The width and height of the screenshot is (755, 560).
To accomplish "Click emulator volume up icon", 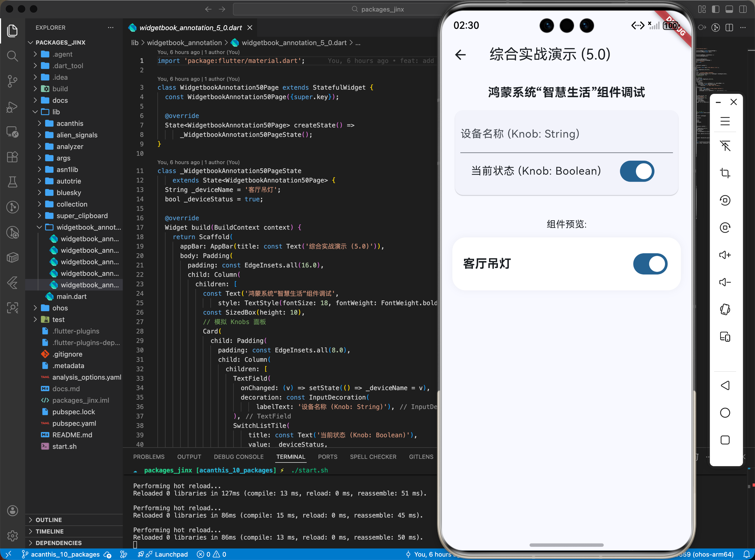I will [725, 255].
